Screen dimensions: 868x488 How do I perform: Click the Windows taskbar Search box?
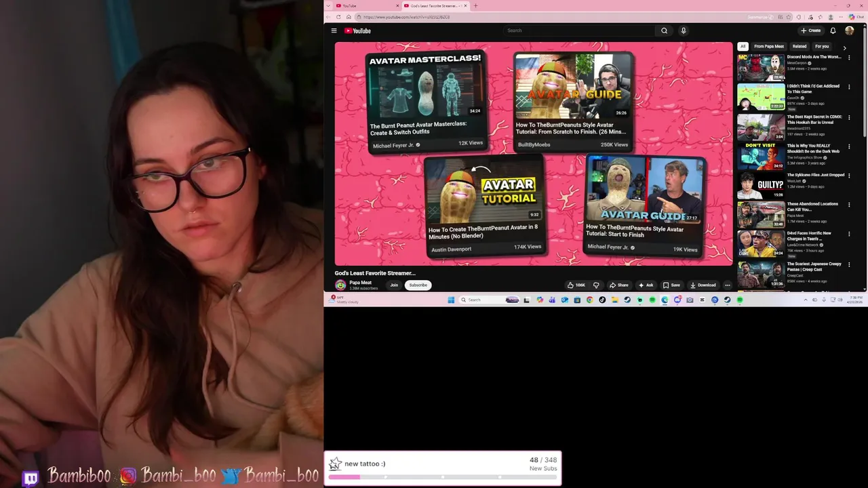[489, 300]
